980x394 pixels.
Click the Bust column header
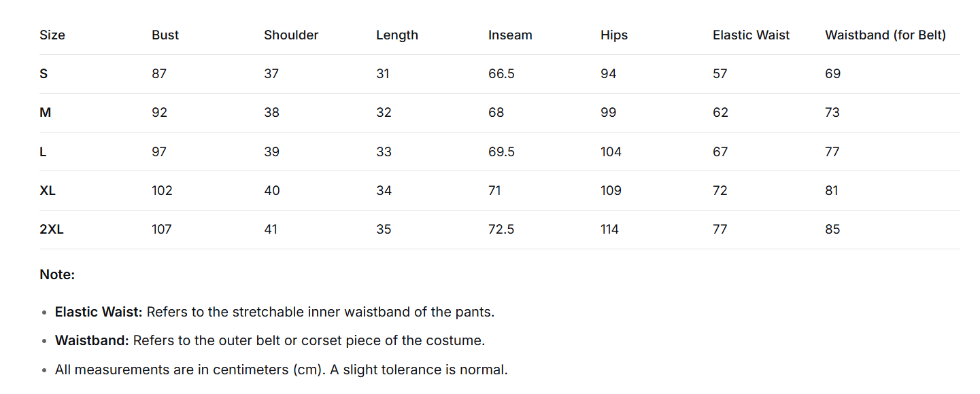pyautogui.click(x=165, y=35)
